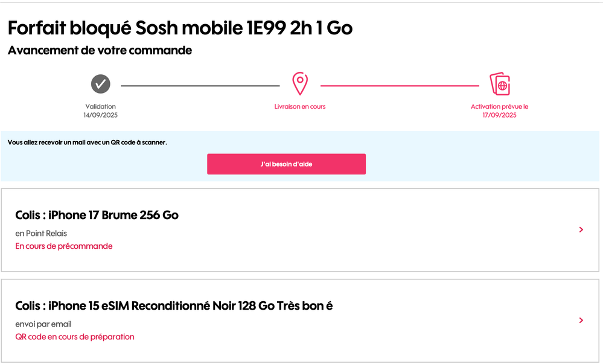The image size is (603, 364).
Task: Open the iPhone 15 eSIM Reconditionné title
Action: click(x=174, y=306)
